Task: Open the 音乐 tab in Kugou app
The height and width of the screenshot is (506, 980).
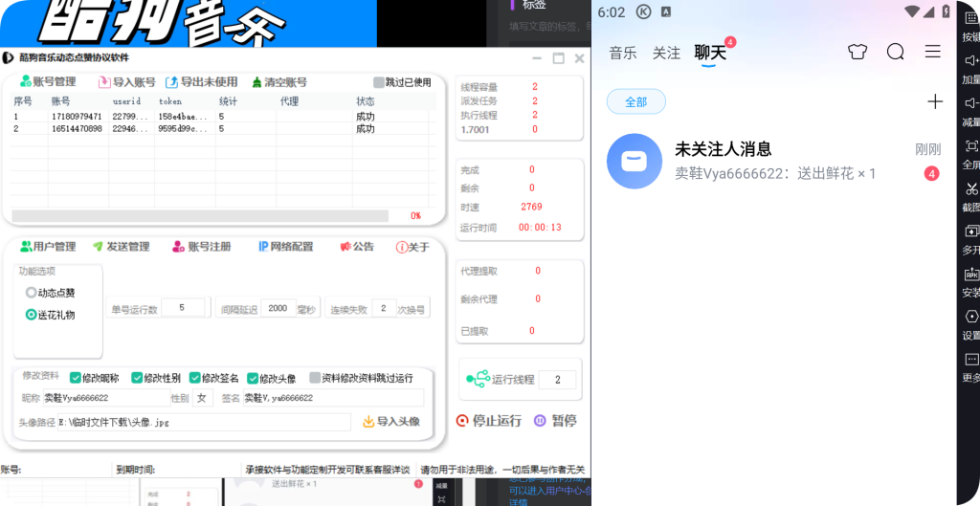Action: click(x=623, y=53)
